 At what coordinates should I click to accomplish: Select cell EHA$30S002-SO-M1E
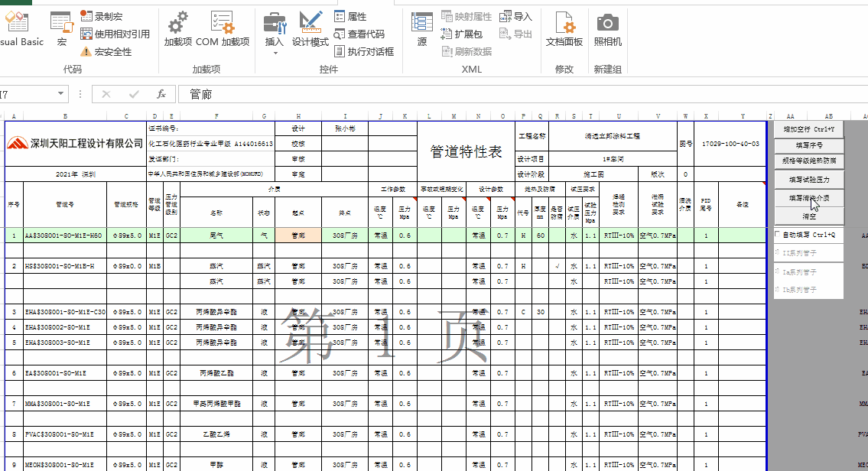click(x=65, y=327)
